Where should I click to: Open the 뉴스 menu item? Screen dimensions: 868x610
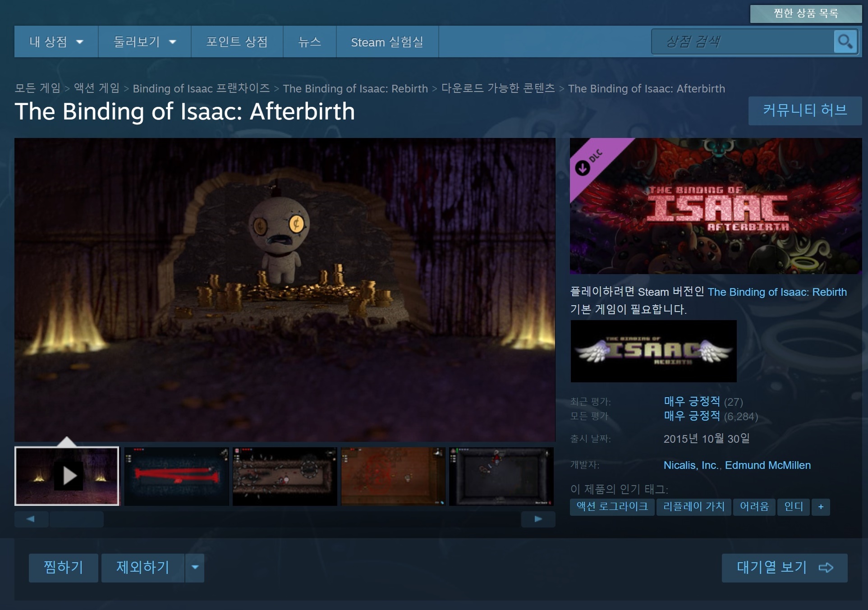click(x=310, y=42)
